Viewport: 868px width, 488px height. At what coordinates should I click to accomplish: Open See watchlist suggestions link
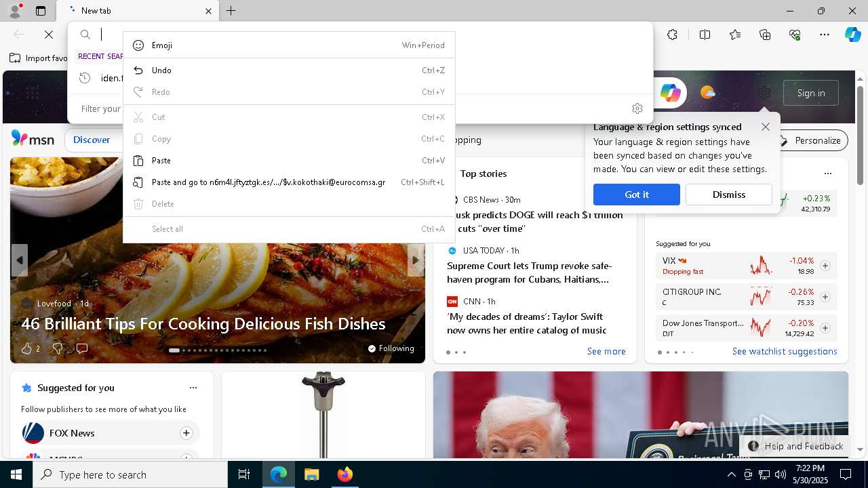point(785,351)
